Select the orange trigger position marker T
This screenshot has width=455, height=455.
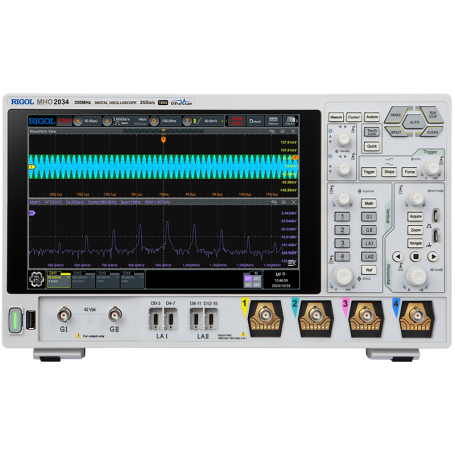pos(163,140)
